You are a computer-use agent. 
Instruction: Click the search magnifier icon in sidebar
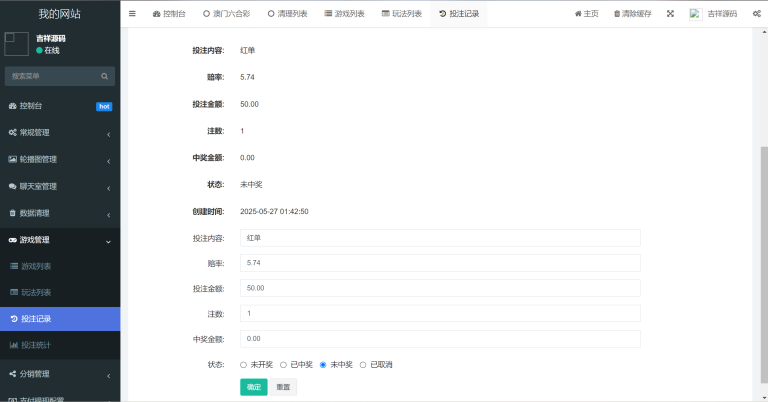coord(104,76)
